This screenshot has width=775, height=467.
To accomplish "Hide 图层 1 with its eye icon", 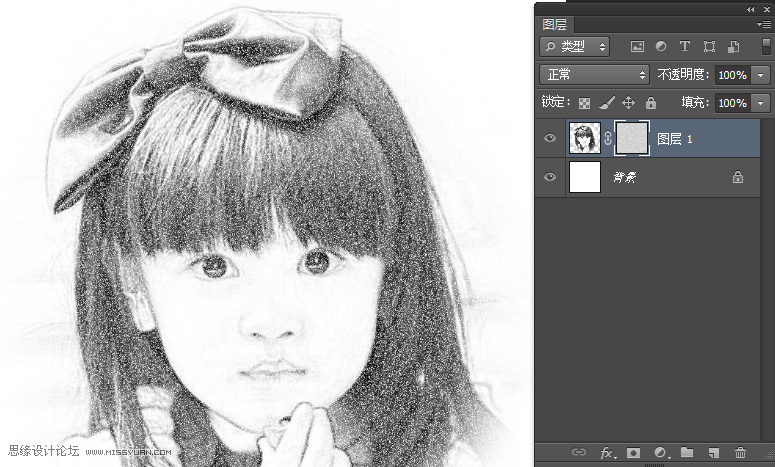I will tap(550, 138).
